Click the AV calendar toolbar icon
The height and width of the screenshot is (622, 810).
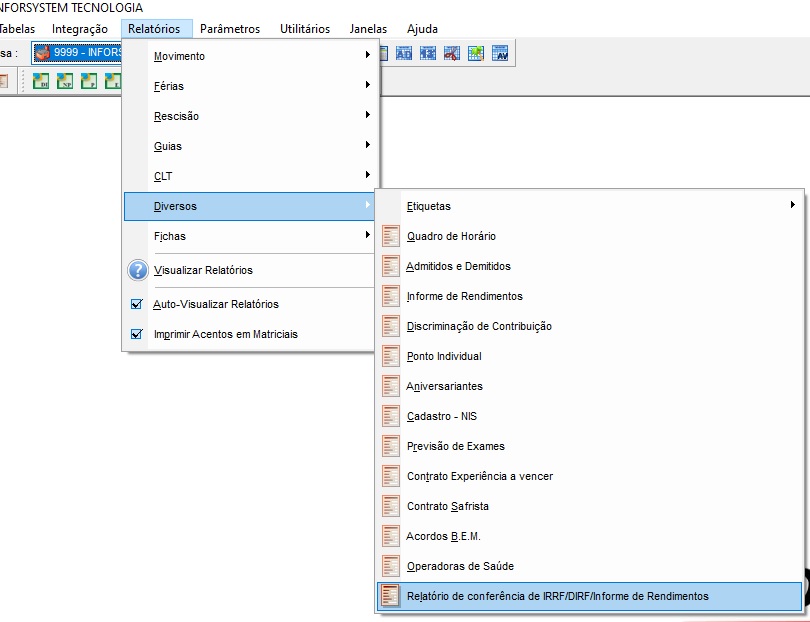(x=500, y=53)
